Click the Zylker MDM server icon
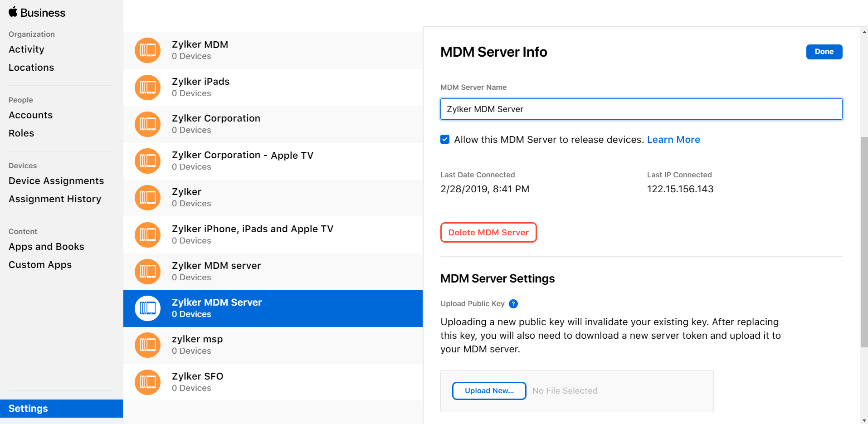This screenshot has width=868, height=424. coord(147,272)
